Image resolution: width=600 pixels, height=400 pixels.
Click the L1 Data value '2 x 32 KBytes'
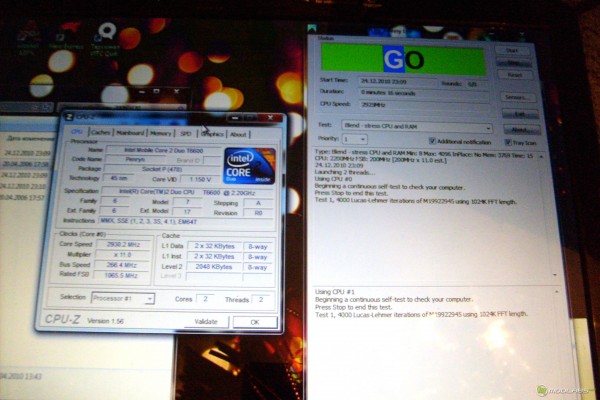point(214,246)
